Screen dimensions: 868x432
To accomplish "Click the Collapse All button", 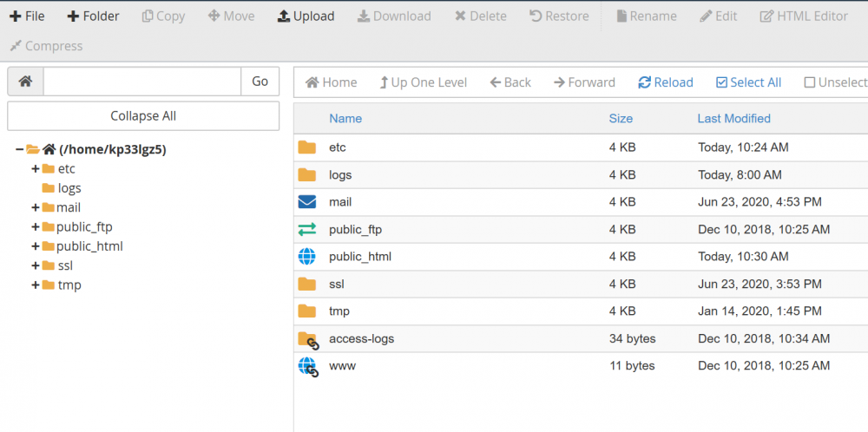I will point(143,116).
